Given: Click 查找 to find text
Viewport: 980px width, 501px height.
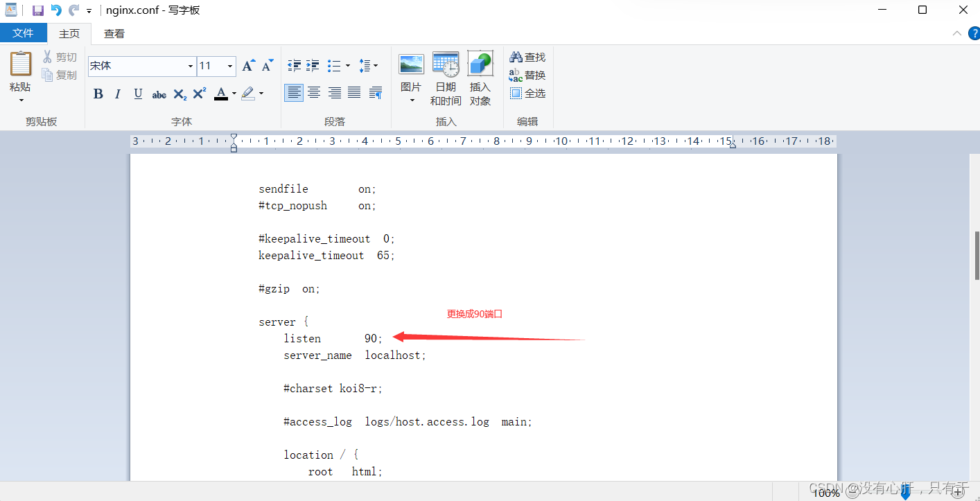Looking at the screenshot, I should (x=527, y=57).
